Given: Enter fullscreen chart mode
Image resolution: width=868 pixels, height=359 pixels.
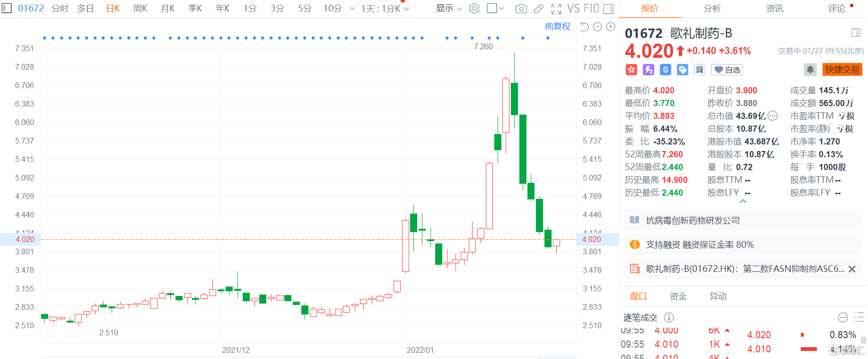Looking at the screenshot, I should (x=556, y=9).
